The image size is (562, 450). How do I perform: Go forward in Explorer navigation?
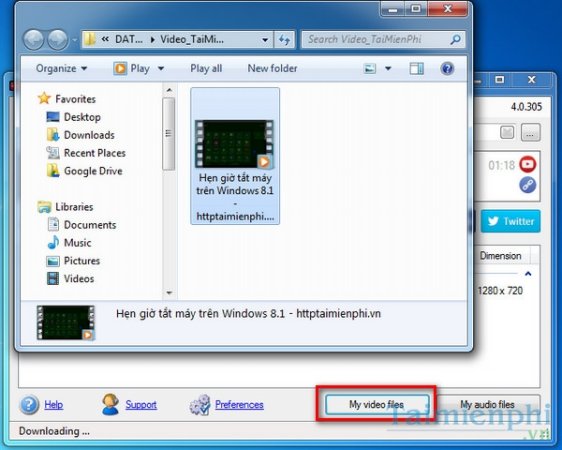[57, 39]
